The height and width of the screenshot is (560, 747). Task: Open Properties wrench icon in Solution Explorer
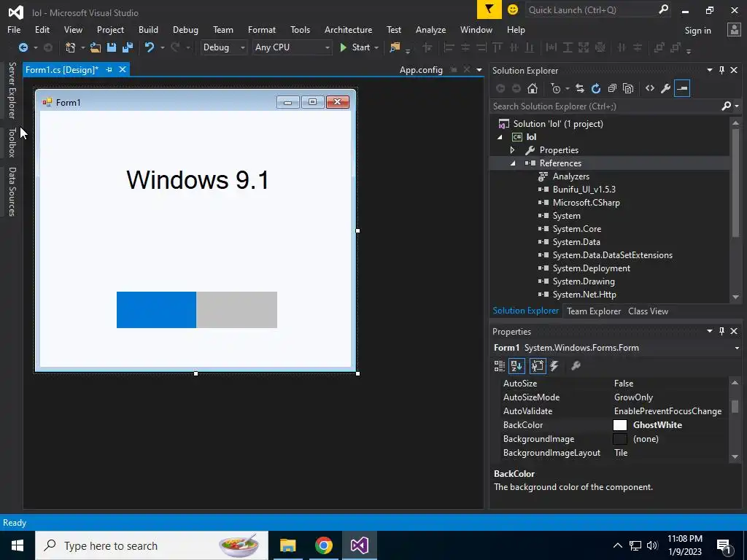[666, 88]
